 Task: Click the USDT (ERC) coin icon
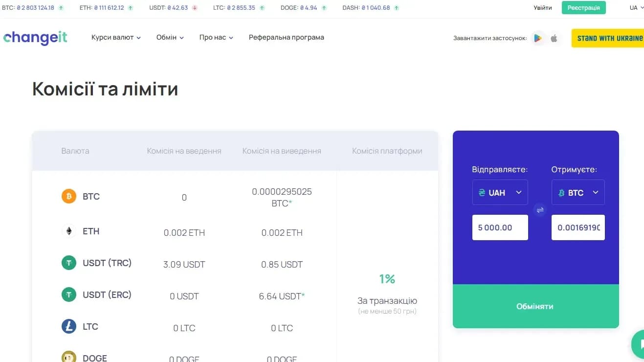coord(69,294)
